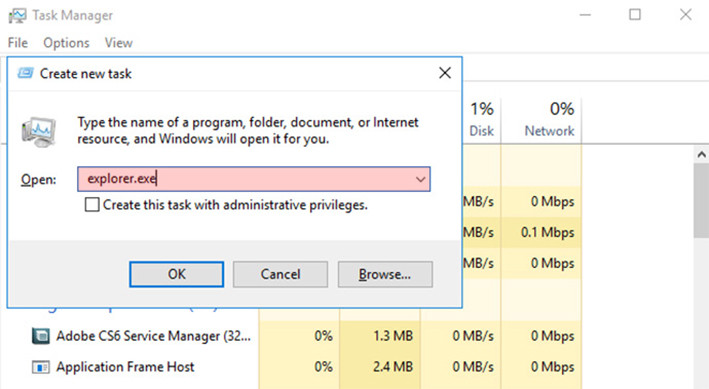
Task: Close the Task Manager window
Action: point(685,15)
